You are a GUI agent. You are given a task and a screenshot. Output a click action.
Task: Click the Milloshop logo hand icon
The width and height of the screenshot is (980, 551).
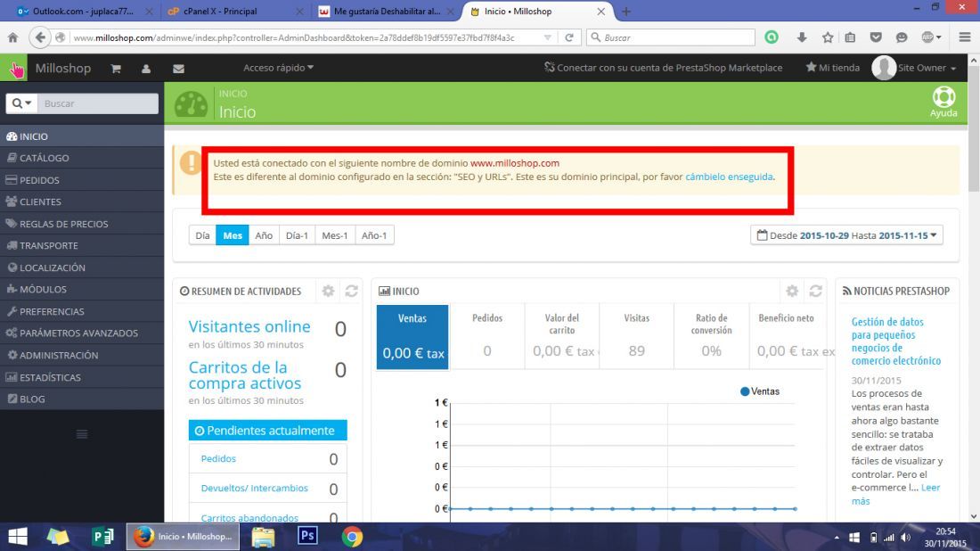[x=13, y=68]
